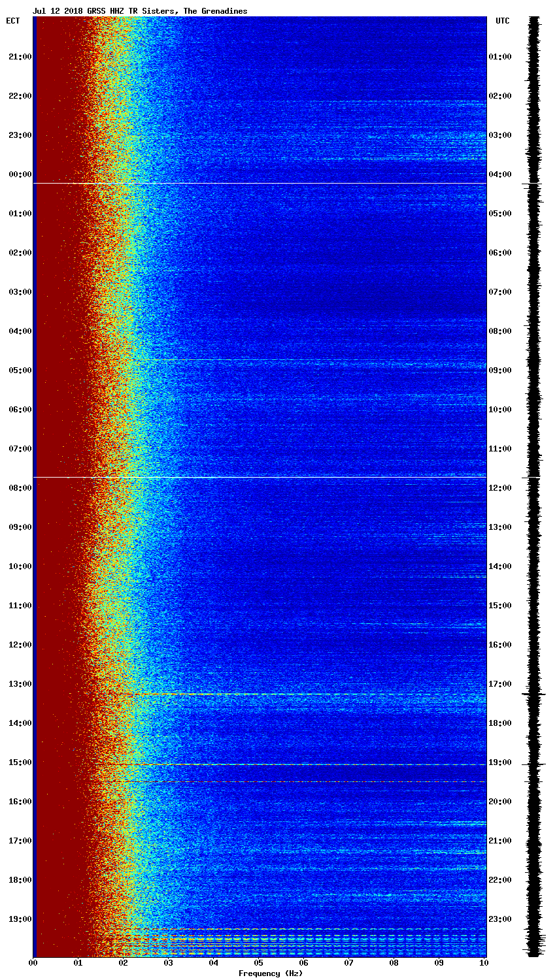Click the UTC axis label '14:00'

tap(500, 566)
